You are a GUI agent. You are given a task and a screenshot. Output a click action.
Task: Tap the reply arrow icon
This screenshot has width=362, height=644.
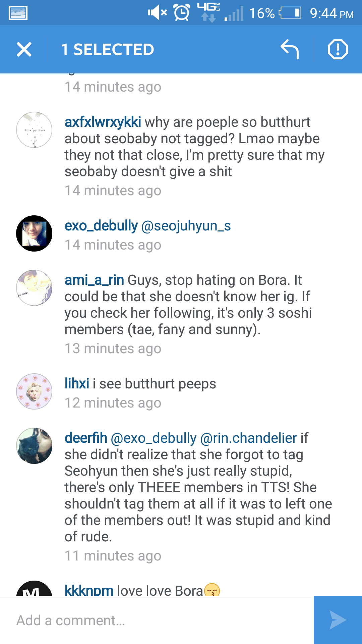pos(290,49)
